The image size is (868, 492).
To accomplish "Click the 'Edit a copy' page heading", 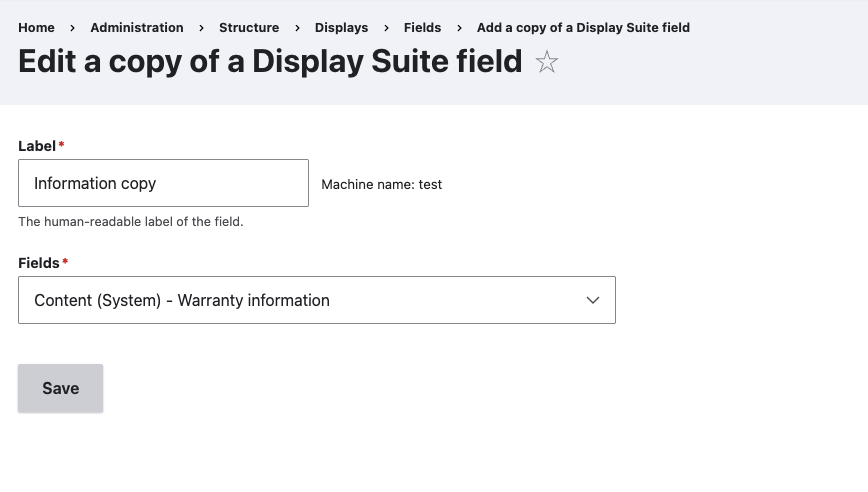I will point(270,61).
